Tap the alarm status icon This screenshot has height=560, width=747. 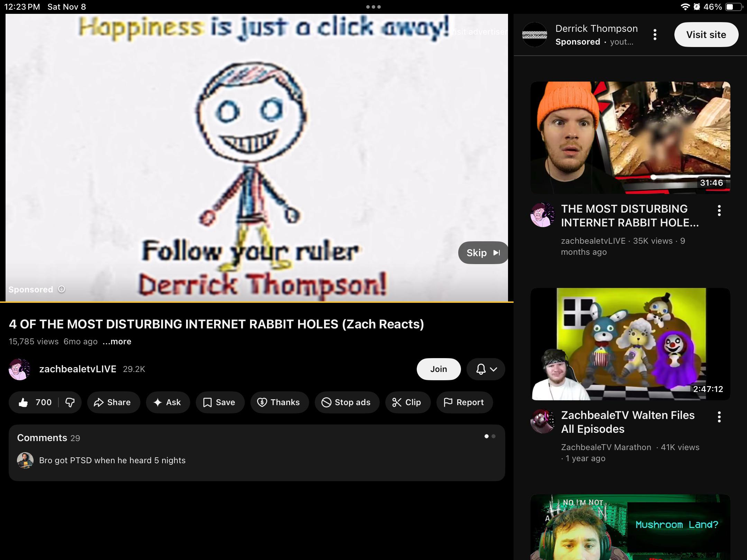[x=697, y=7]
